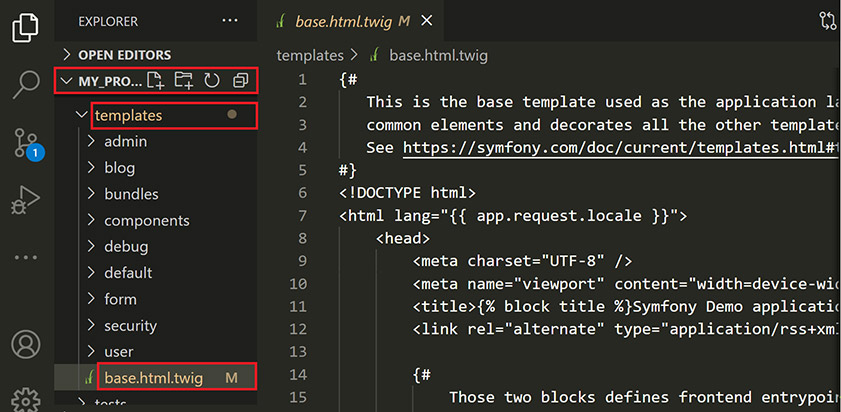Expand the Open Editors section
The image size is (841, 412).
point(124,55)
